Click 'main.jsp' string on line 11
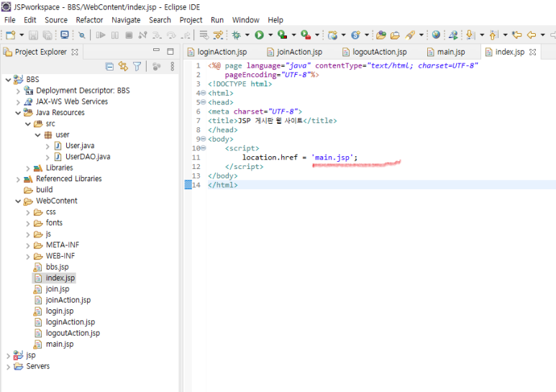Viewport: 556px width, 392px height. pos(332,158)
